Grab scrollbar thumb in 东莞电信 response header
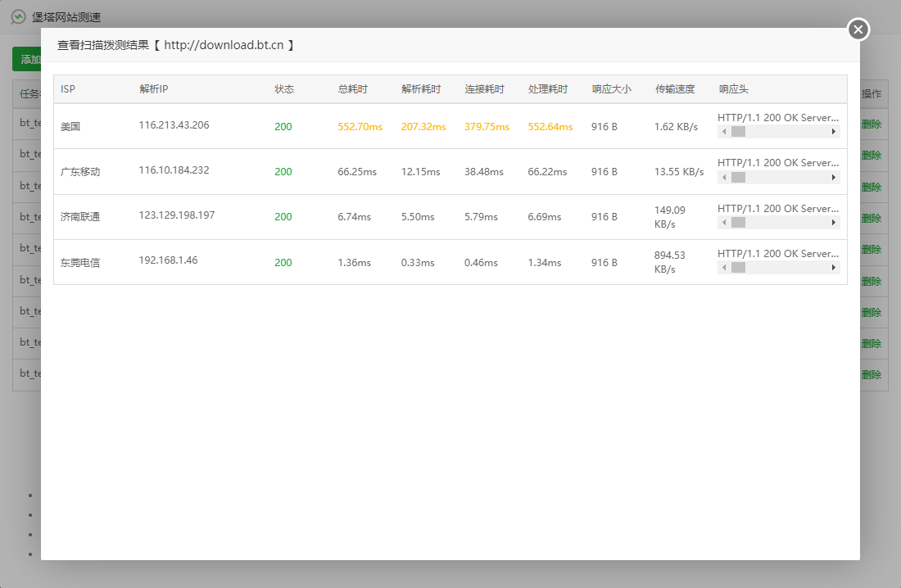Screen dimensions: 901x588 click(x=738, y=268)
